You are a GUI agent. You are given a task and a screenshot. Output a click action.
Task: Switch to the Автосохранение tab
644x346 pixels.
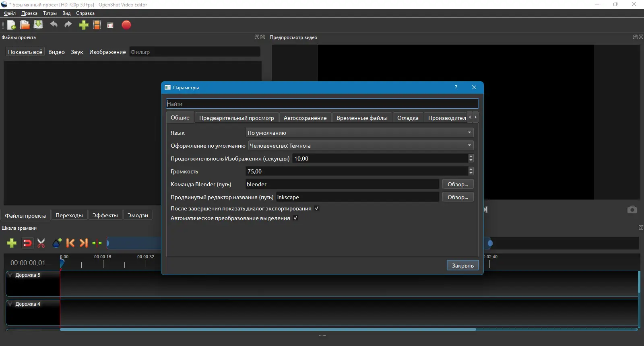(305, 118)
